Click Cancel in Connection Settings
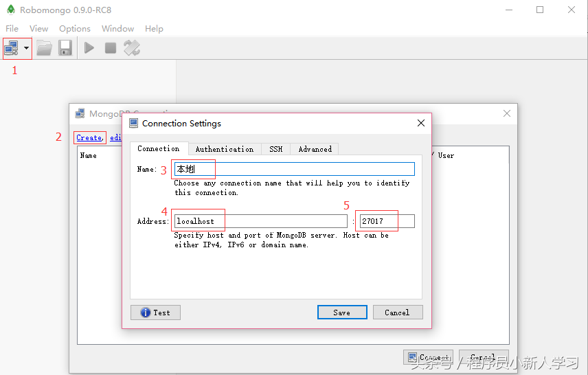This screenshot has width=588, height=375. (x=398, y=312)
